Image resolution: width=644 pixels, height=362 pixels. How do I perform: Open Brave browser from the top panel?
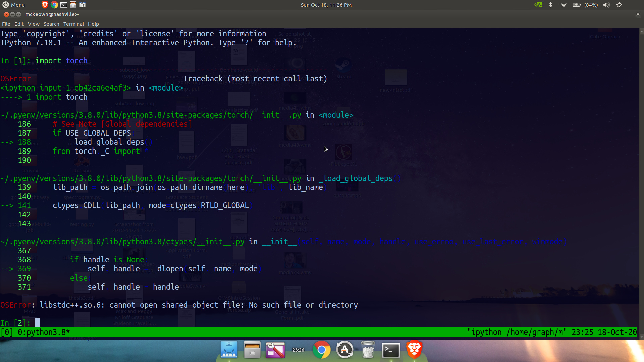coord(45,5)
